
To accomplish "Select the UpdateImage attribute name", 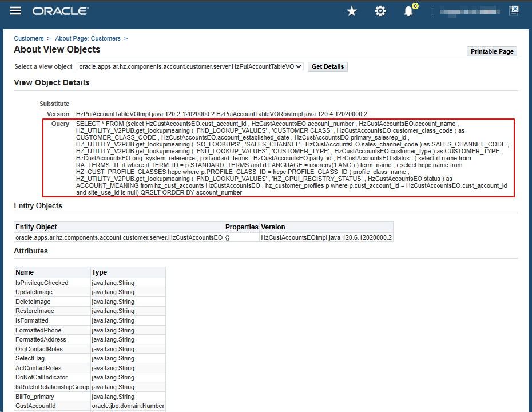I will coord(34,292).
